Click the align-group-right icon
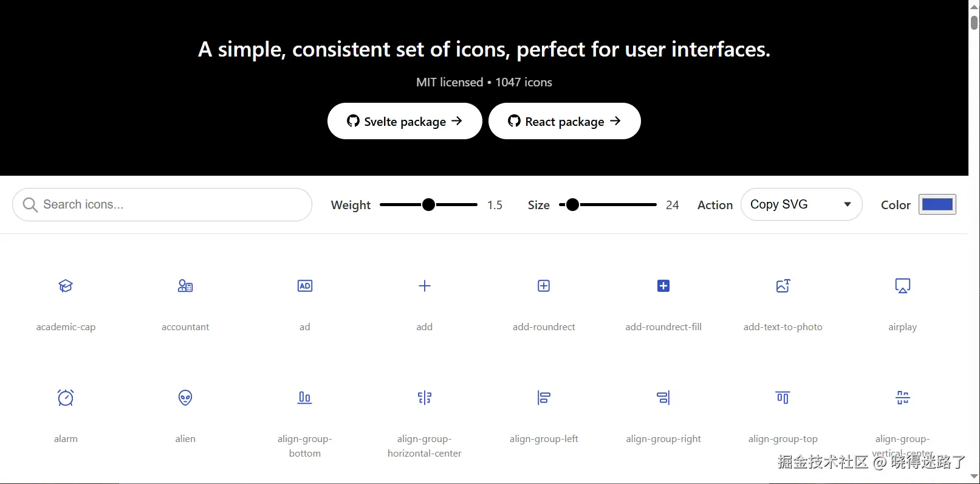This screenshot has height=484, width=980. pyautogui.click(x=663, y=398)
